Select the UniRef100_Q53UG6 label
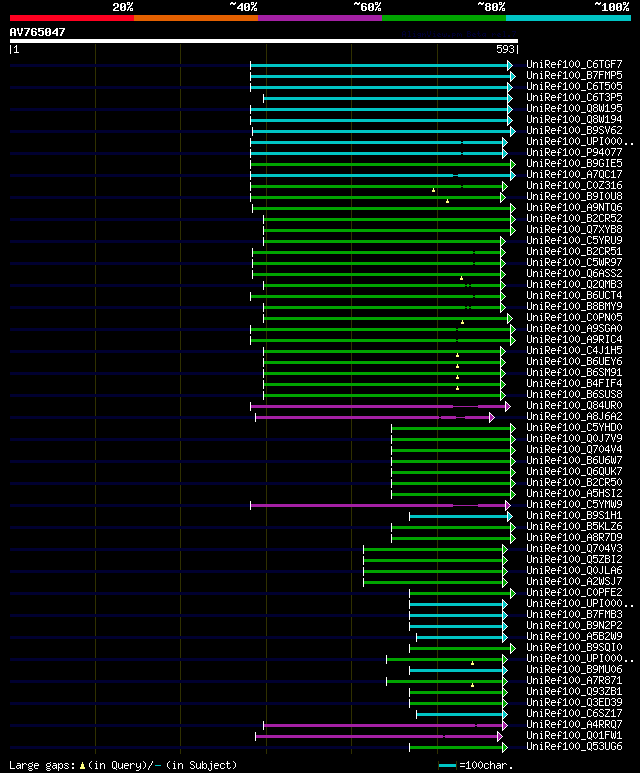The image size is (640, 773). pos(574,747)
